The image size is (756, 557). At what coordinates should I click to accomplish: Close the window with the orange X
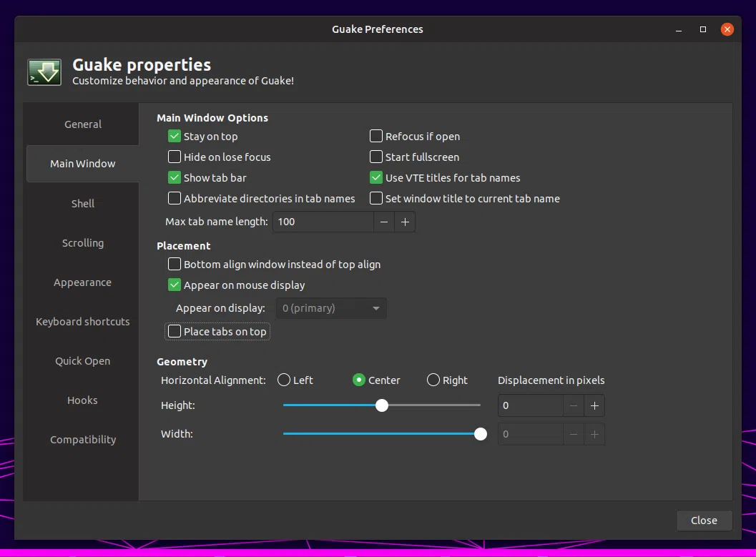tap(727, 29)
